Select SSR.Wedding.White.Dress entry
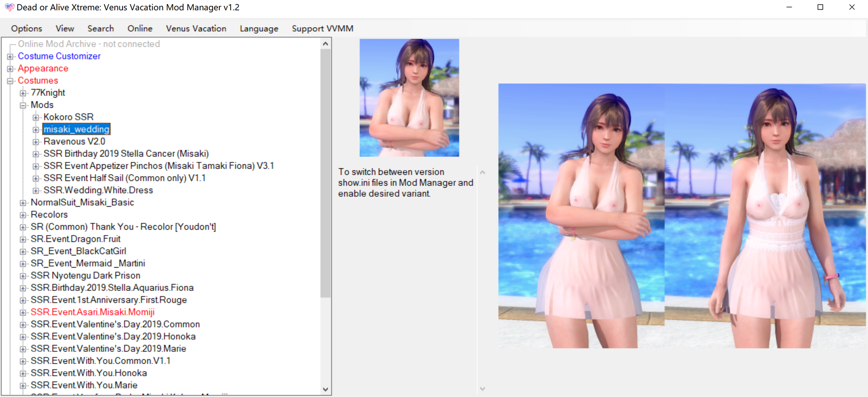 coord(98,190)
